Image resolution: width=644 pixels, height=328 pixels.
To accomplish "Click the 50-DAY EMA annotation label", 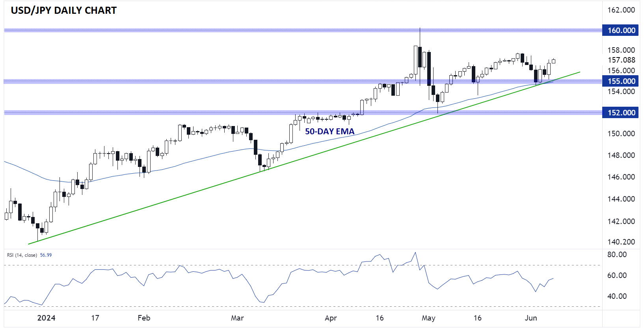I will pyautogui.click(x=329, y=132).
